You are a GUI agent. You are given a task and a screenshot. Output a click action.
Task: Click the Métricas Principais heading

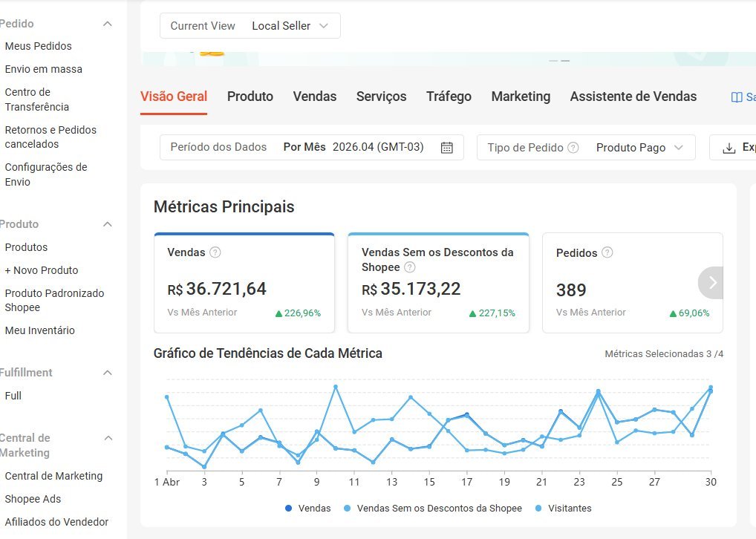click(224, 207)
